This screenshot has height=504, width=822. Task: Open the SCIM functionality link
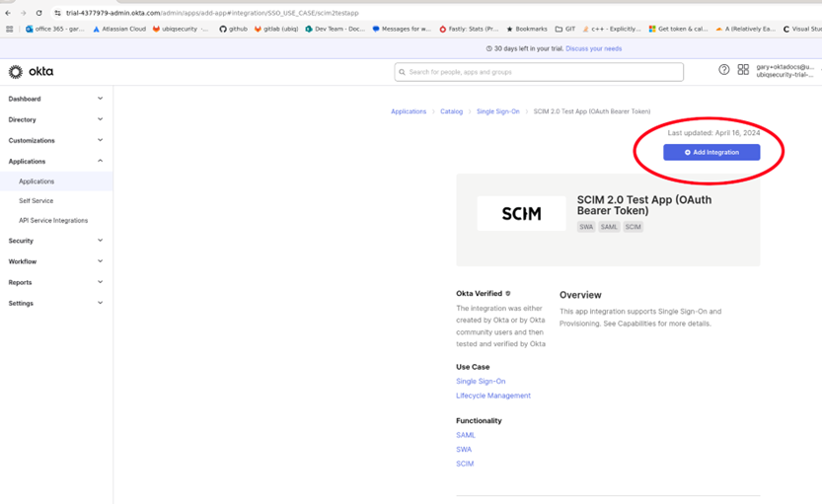tap(465, 464)
